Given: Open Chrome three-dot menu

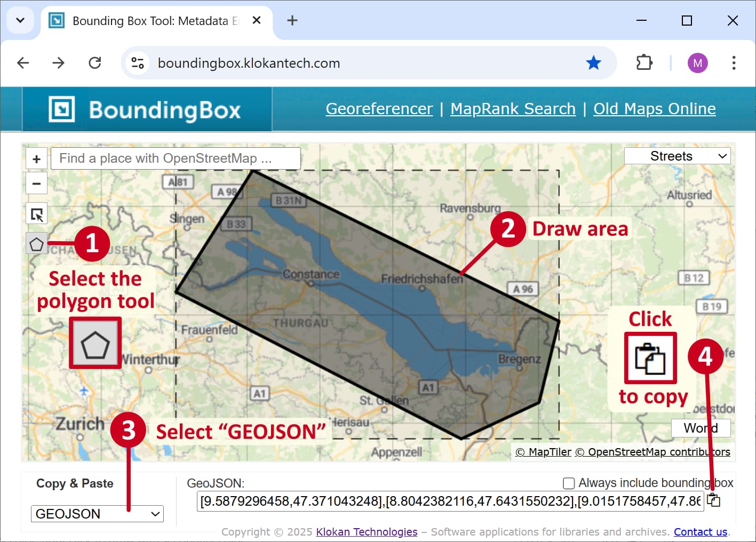Looking at the screenshot, I should [734, 63].
